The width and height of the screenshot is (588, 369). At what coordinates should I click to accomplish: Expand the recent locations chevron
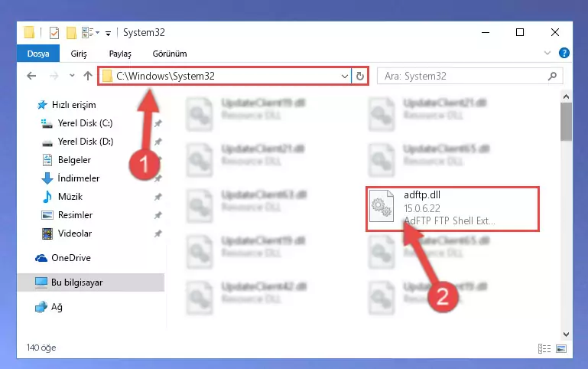point(72,76)
